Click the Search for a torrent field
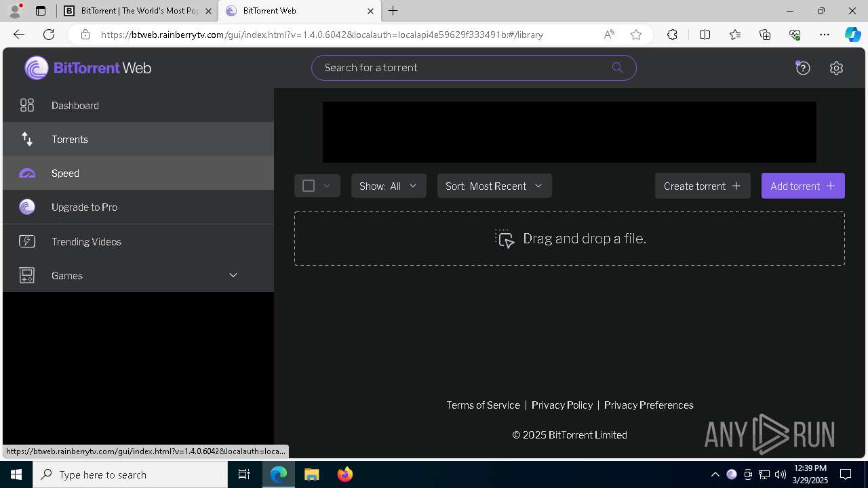This screenshot has height=488, width=868. tap(473, 67)
